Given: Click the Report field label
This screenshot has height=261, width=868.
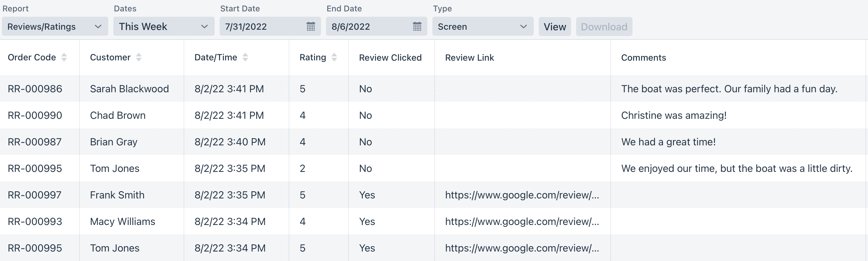Looking at the screenshot, I should (x=16, y=9).
